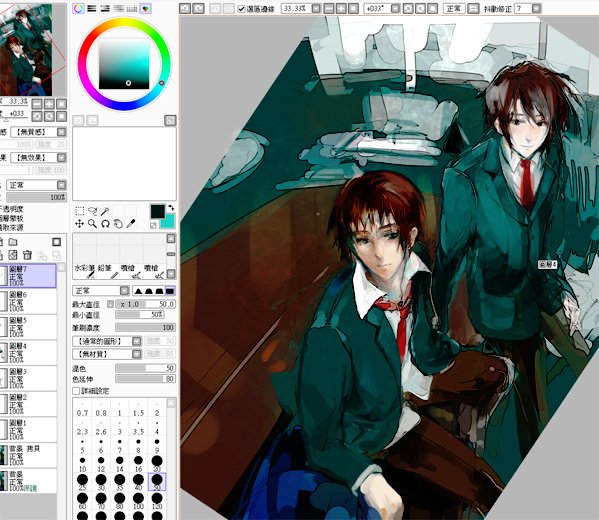Click the dark foreground color swatch
Viewport: 599px width, 520px height.
pyautogui.click(x=157, y=211)
